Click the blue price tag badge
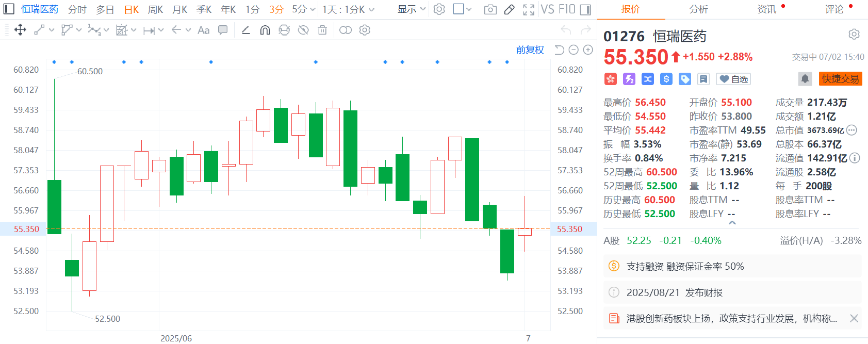 (684, 79)
